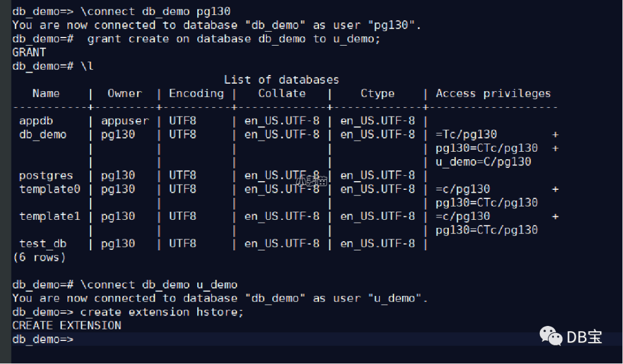The height and width of the screenshot is (364, 623).
Task: Click the Name column header
Action: pyautogui.click(x=46, y=93)
